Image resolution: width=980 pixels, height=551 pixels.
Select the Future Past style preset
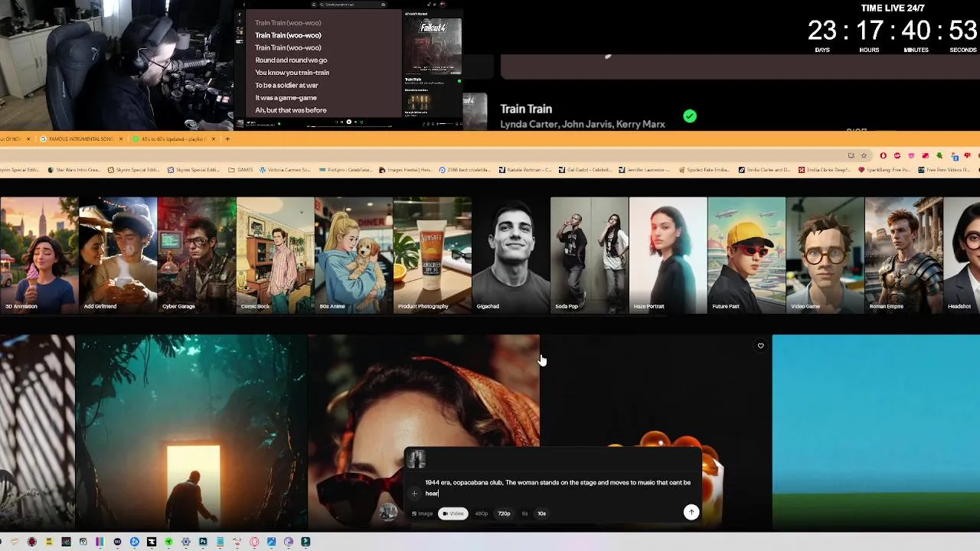746,255
